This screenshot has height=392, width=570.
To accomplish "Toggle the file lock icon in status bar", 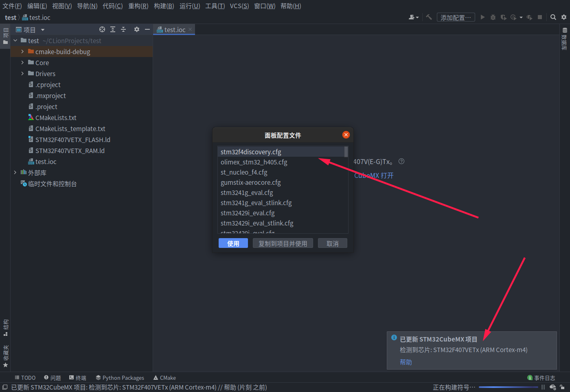I will point(562,387).
